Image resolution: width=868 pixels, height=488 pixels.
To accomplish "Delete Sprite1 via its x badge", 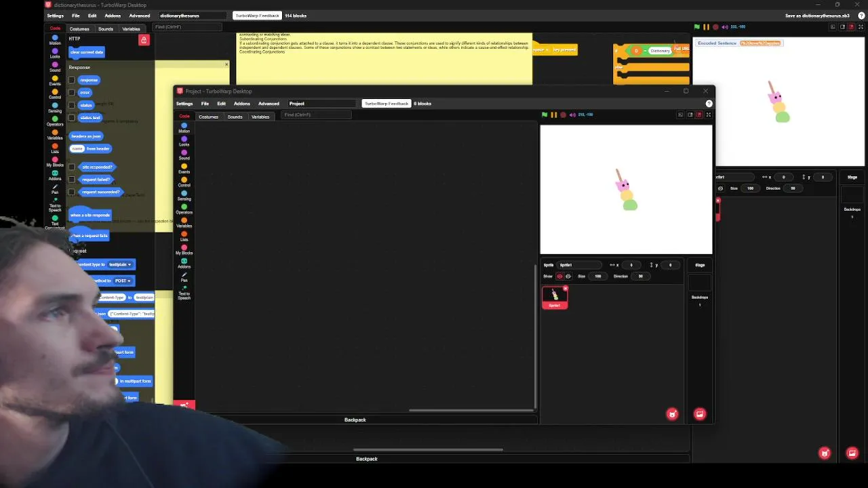I will (x=566, y=289).
